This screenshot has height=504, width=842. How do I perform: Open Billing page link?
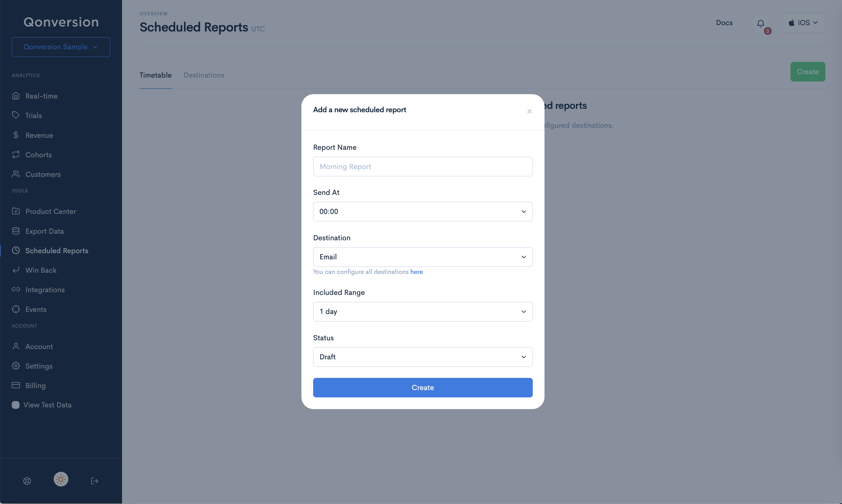click(35, 385)
